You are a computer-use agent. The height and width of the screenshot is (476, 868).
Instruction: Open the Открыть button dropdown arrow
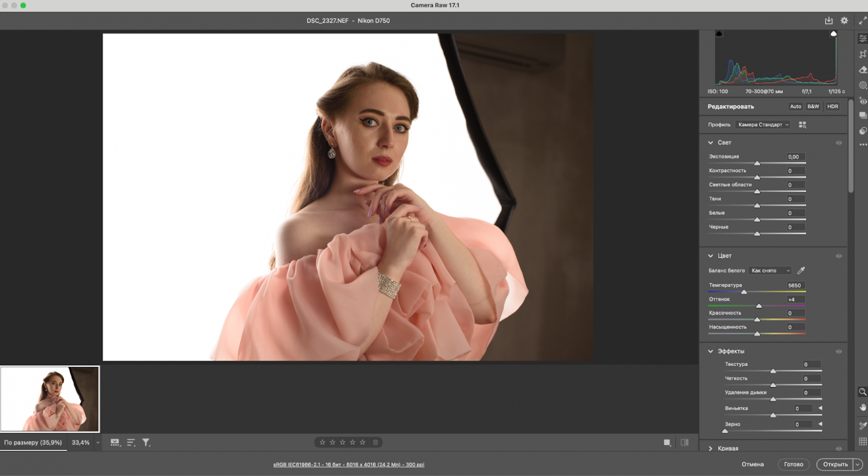[857, 464]
